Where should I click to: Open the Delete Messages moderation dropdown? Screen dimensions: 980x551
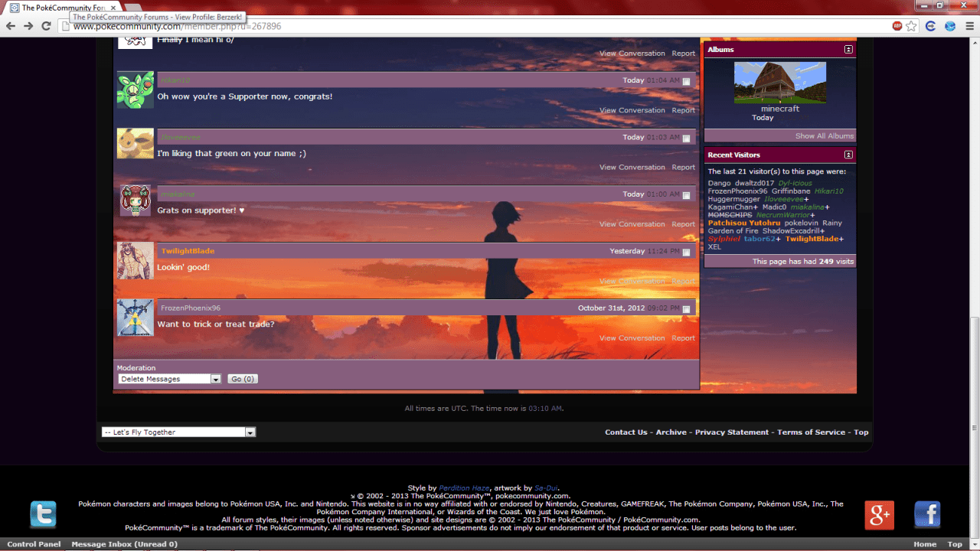[169, 379]
